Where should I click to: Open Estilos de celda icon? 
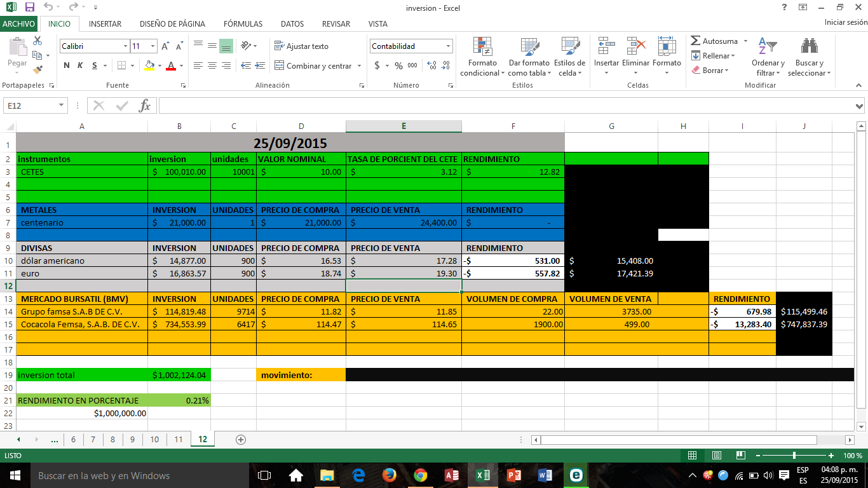click(569, 46)
